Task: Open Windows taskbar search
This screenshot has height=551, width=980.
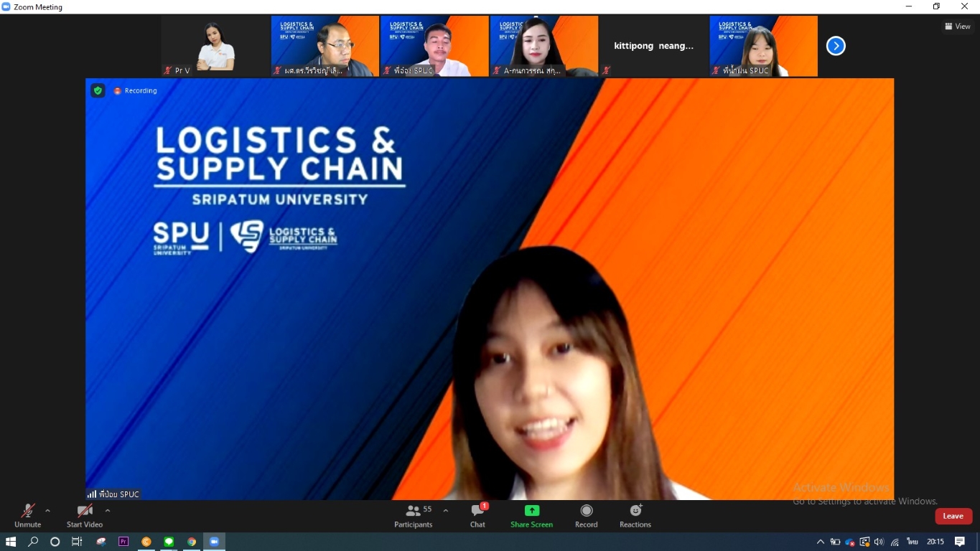Action: (x=33, y=542)
